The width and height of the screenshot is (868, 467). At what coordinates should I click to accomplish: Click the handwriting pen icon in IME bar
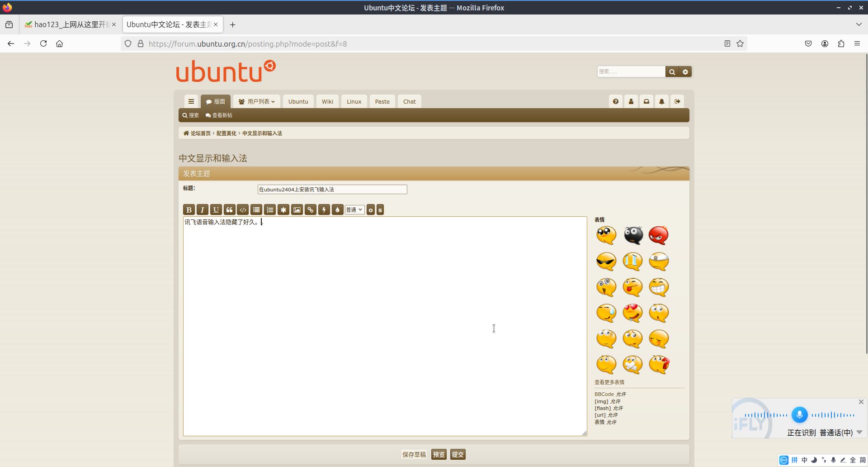[x=843, y=460]
